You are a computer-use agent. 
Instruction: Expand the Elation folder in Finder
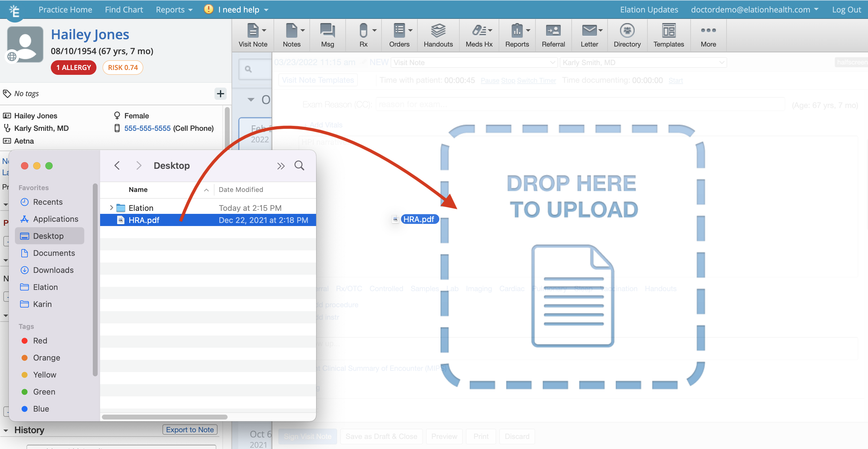point(112,207)
